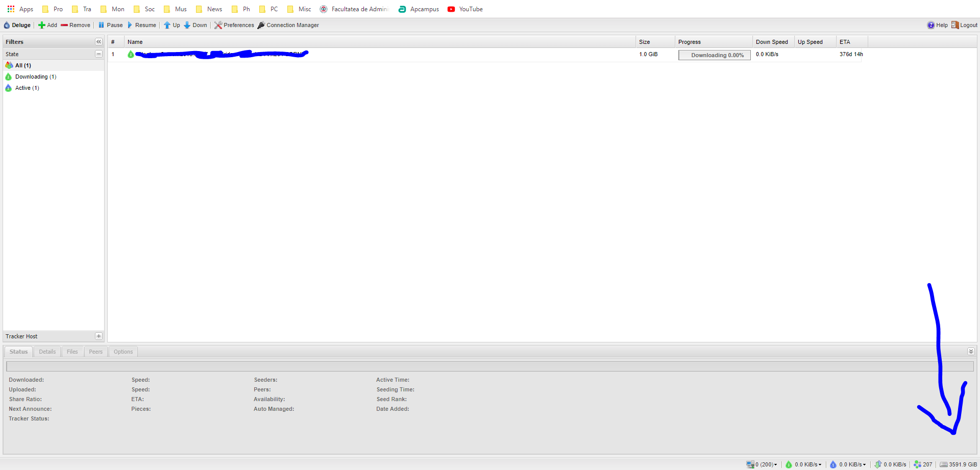Open the Help link

pyautogui.click(x=938, y=25)
